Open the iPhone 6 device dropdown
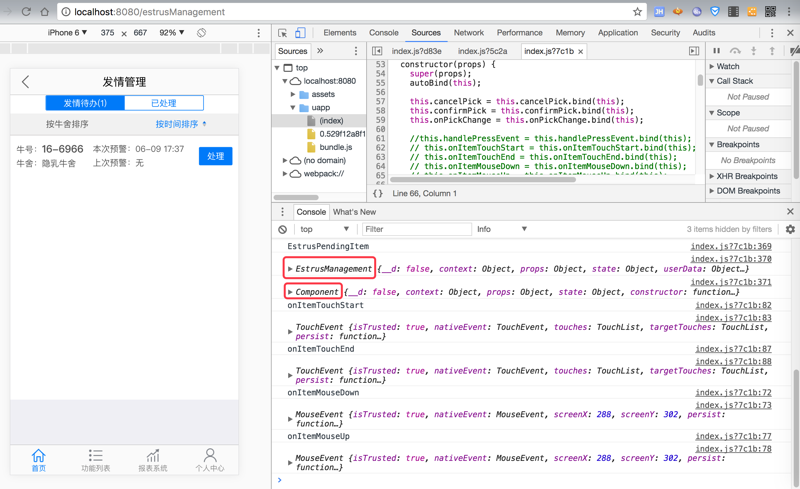This screenshot has width=800, height=489. coord(67,33)
